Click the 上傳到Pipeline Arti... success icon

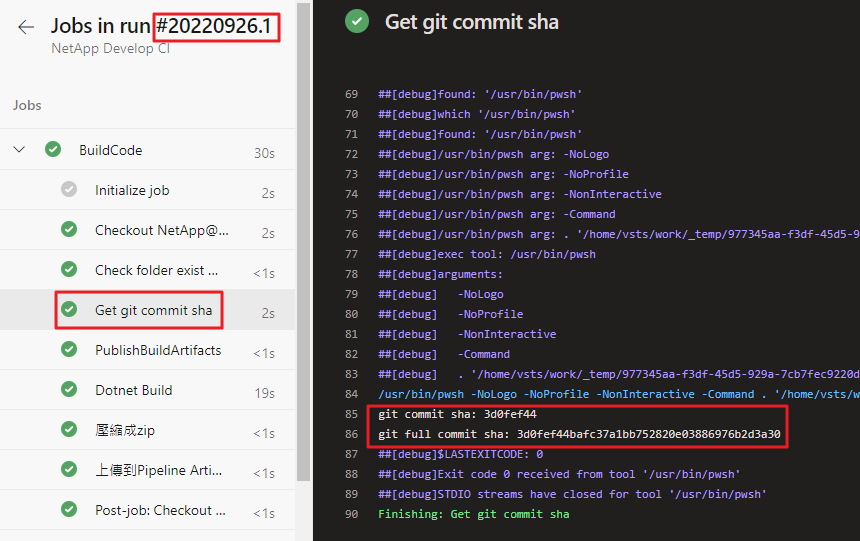click(x=69, y=470)
